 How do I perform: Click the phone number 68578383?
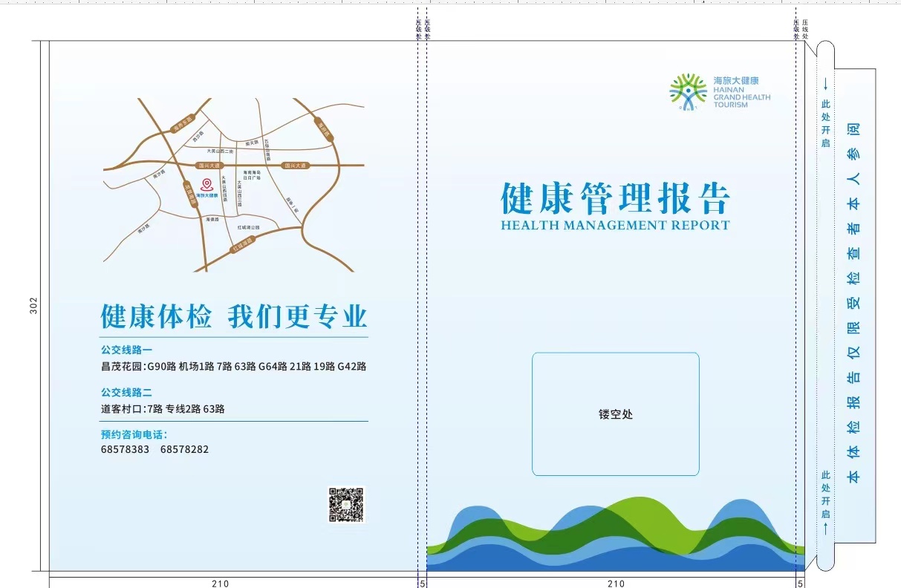(125, 450)
